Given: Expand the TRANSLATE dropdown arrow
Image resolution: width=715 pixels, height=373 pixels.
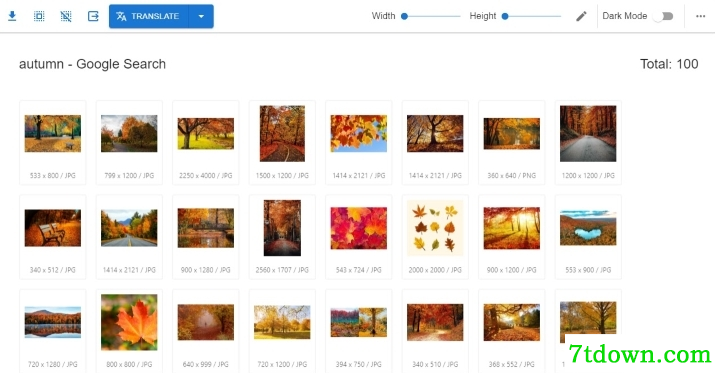Looking at the screenshot, I should click(201, 16).
